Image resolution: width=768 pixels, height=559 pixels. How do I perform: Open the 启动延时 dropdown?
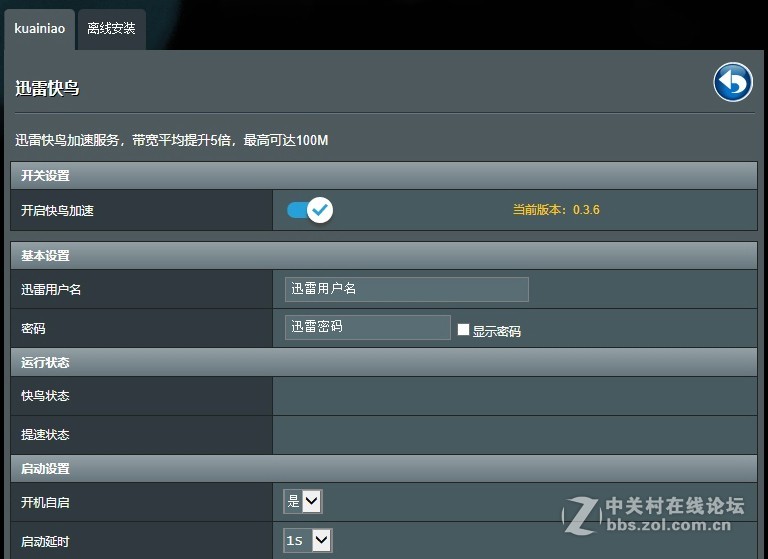coord(308,540)
